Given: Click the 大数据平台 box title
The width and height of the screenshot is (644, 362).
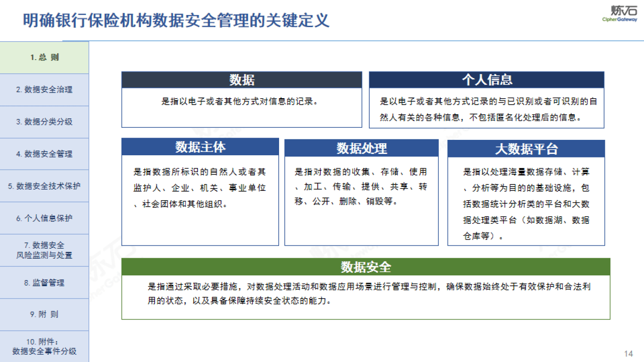Looking at the screenshot, I should pyautogui.click(x=526, y=148).
